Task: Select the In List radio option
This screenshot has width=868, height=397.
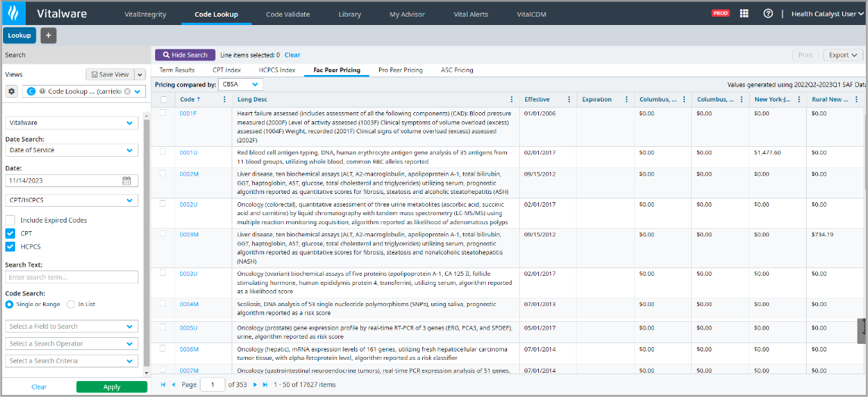Action: [x=71, y=305]
